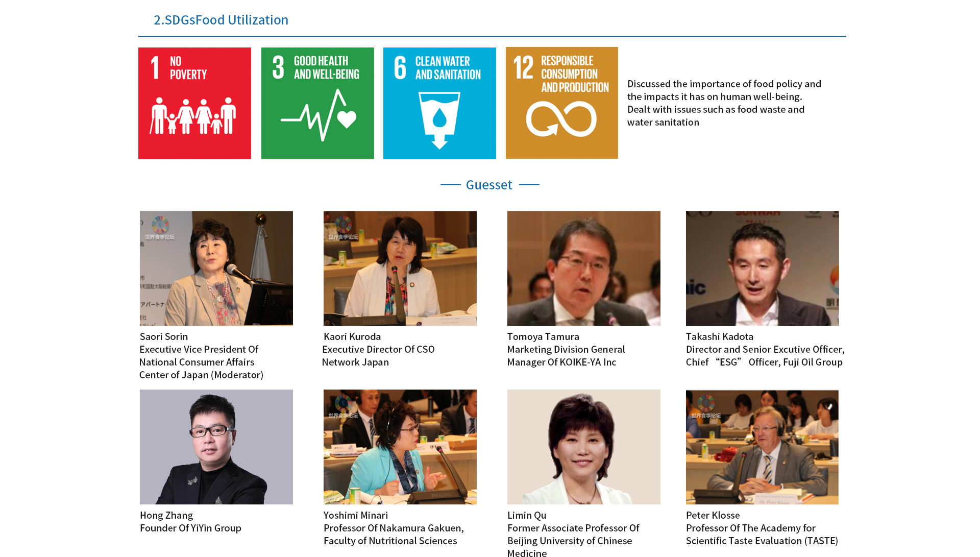Screen dimensions: 980x557
Task: Click the Clean Water and Sanitation icon
Action: click(439, 103)
